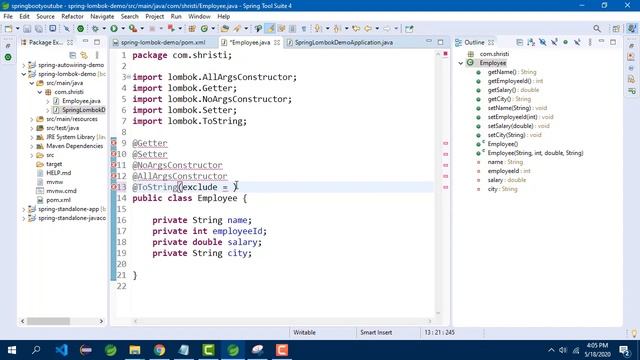Select Employee.java in Package Explorer

click(x=81, y=101)
